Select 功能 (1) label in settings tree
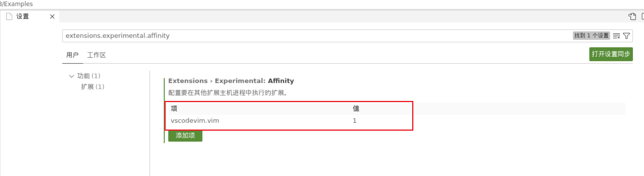Viewport: 644px width, 176px height. (88, 76)
